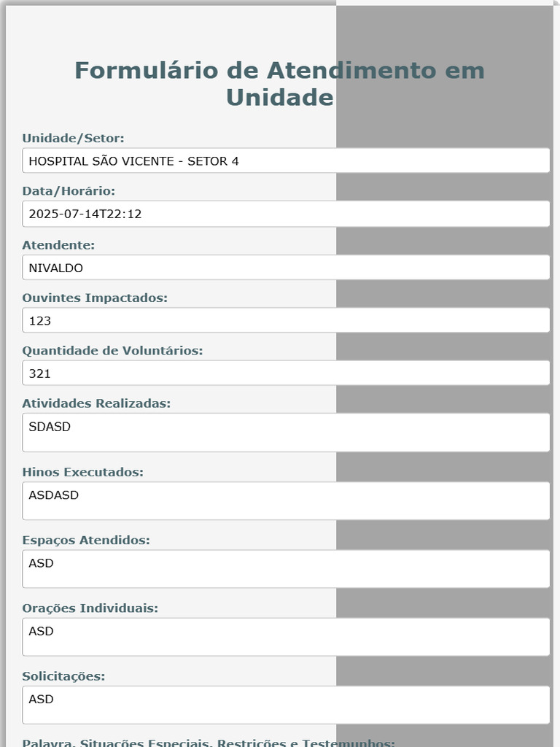Image resolution: width=560 pixels, height=747 pixels.
Task: Click the "Quantidade de Voluntários:" label
Action: coord(112,351)
